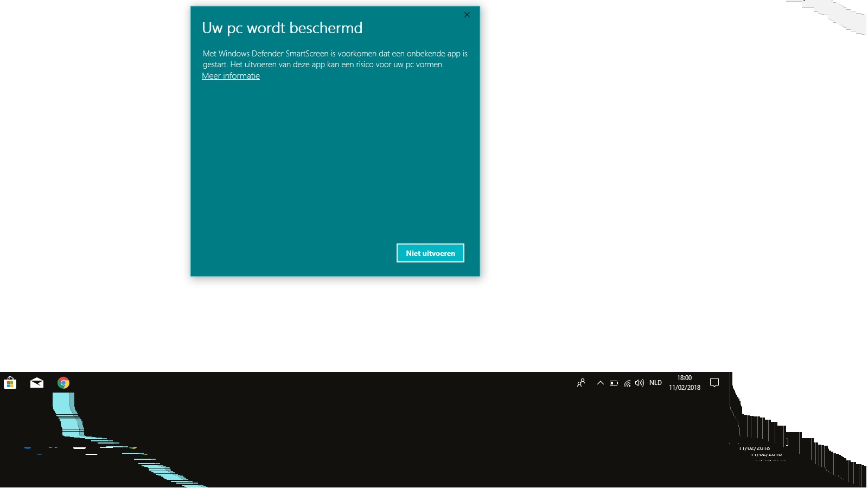
Task: Check the battery status icon
Action: (614, 383)
